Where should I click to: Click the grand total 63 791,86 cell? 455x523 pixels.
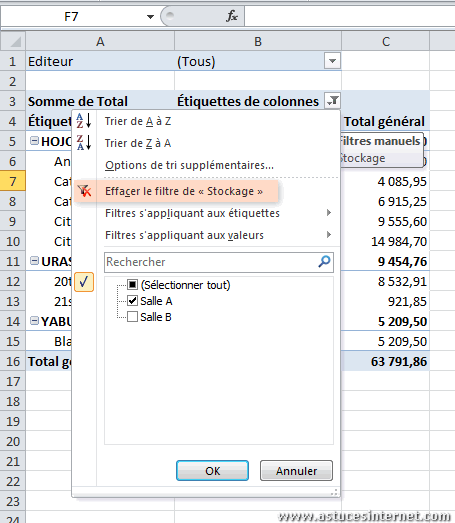[x=386, y=362]
